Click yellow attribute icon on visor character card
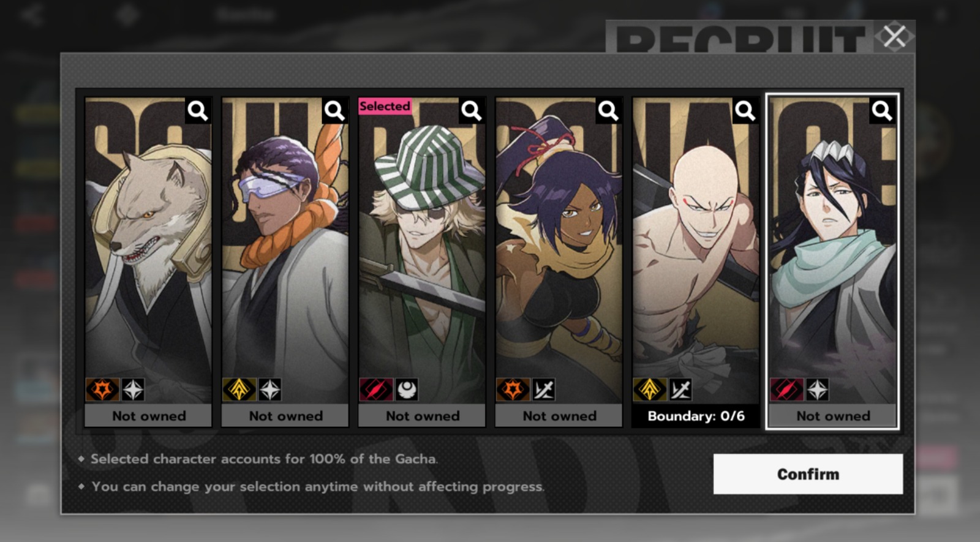 (x=238, y=390)
